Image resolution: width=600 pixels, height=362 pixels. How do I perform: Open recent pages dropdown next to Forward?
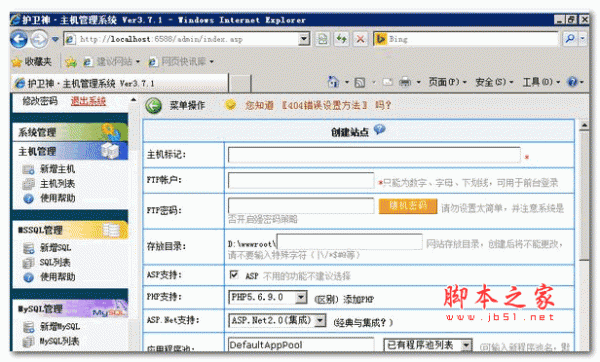click(55, 39)
